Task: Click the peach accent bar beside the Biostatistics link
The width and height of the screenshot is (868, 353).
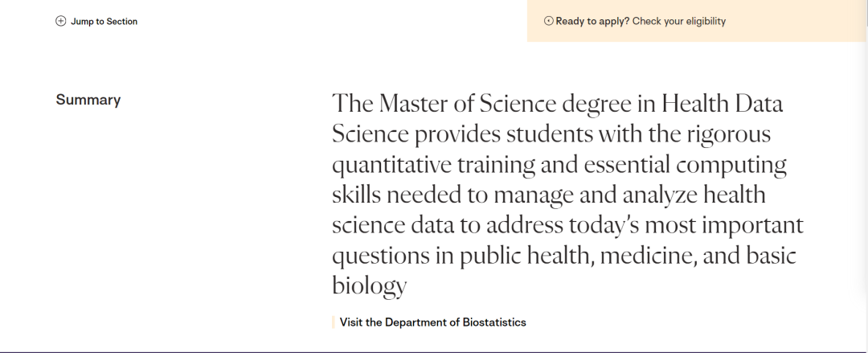Action: [334, 322]
